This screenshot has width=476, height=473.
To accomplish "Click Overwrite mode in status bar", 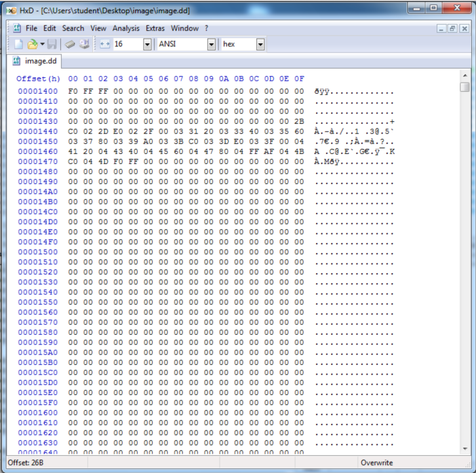I will pyautogui.click(x=377, y=463).
